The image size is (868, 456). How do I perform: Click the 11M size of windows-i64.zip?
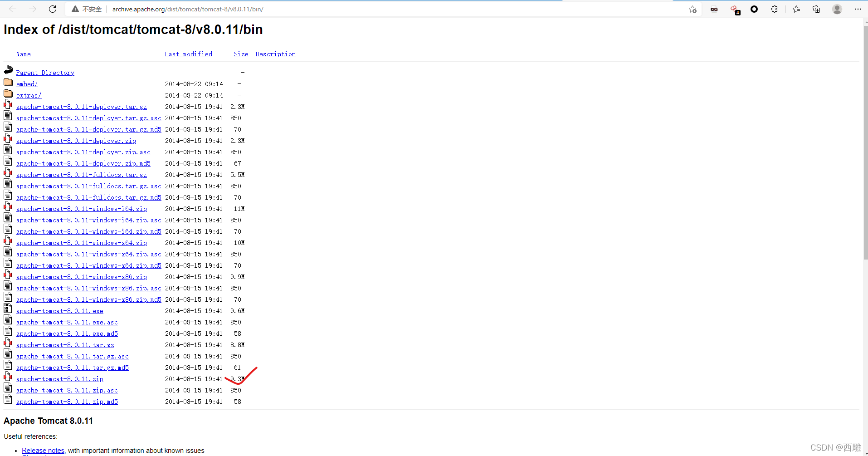coord(239,209)
